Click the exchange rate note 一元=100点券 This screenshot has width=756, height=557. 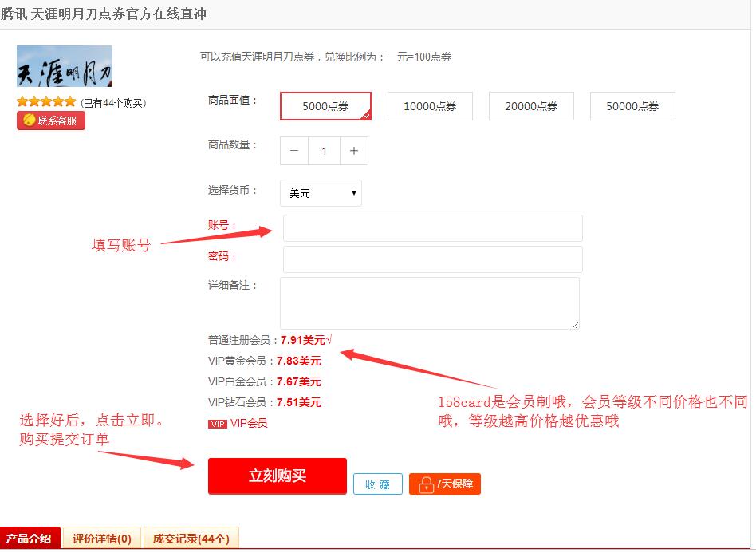tap(419, 57)
